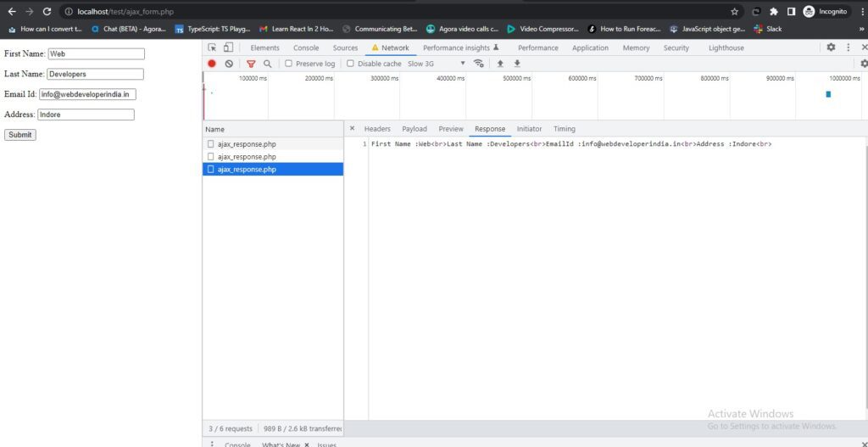868x447 pixels.
Task: Bookmark this page with the star icon
Action: click(x=735, y=12)
